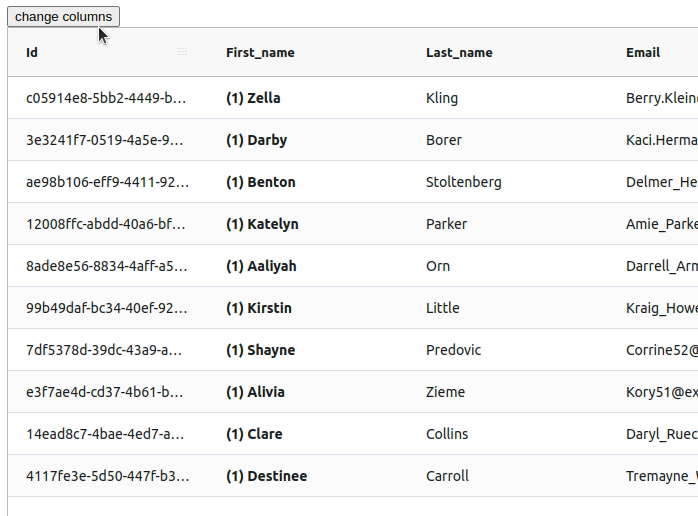The image size is (698, 516).
Task: Open the Id column menu icon
Action: click(182, 52)
